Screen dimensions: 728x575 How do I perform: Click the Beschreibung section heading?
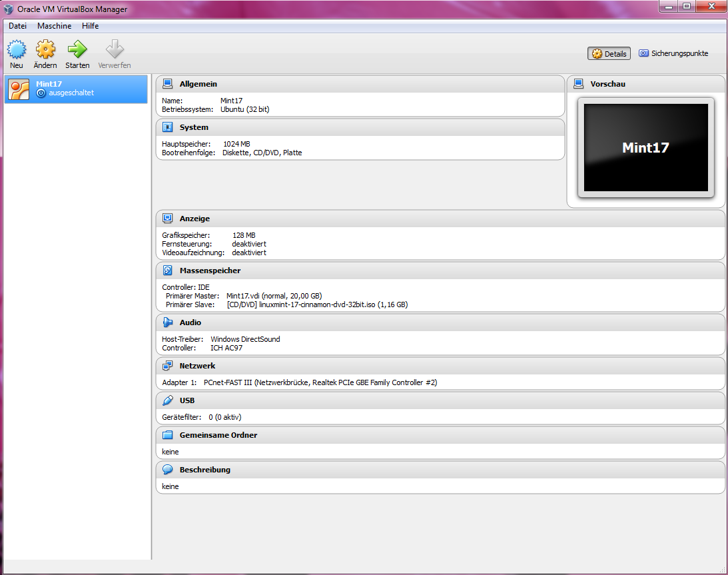pyautogui.click(x=204, y=470)
